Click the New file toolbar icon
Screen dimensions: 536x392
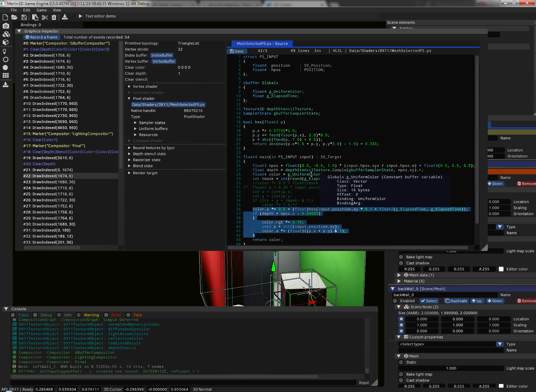click(x=5, y=17)
